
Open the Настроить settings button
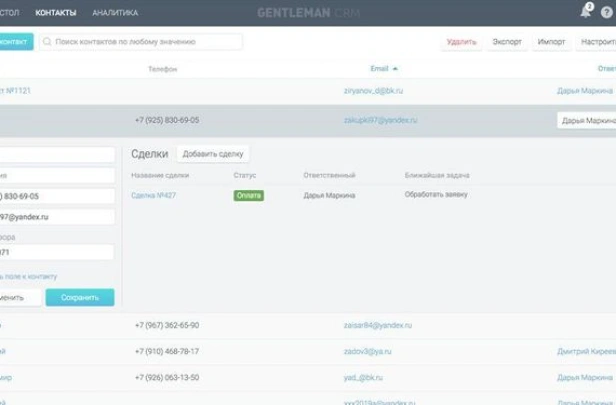[x=597, y=42]
